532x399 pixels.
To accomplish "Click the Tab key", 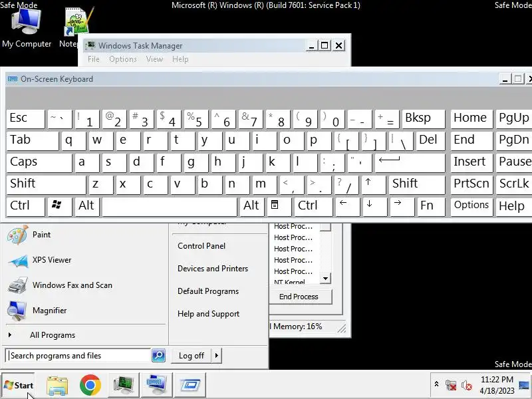I will pos(32,141).
